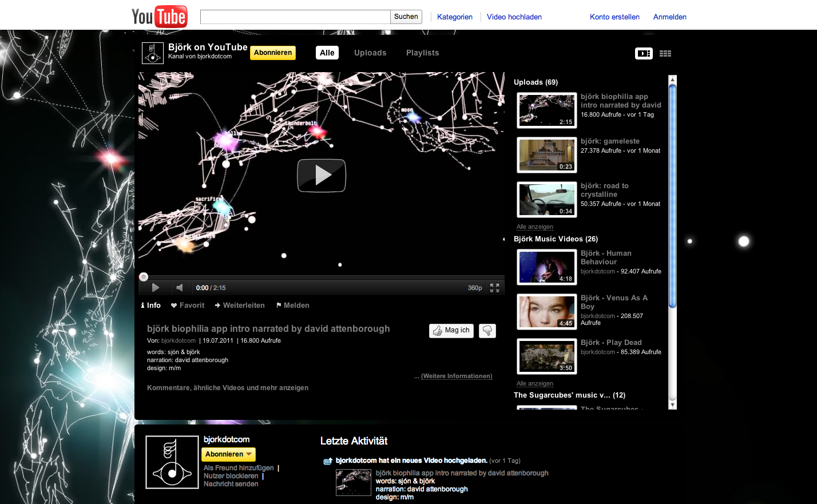Click Alle anzeigen under Björk Music Videos
The height and width of the screenshot is (504, 817).
coord(535,384)
